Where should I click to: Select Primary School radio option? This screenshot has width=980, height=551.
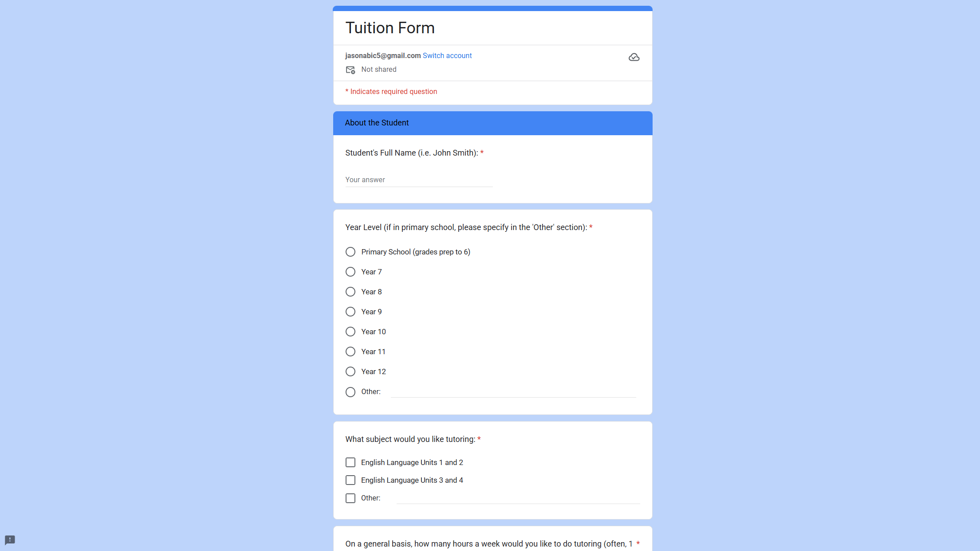pos(350,252)
